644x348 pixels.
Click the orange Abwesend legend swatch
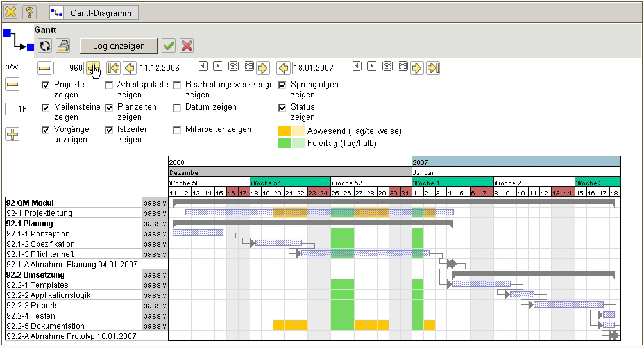tap(284, 131)
